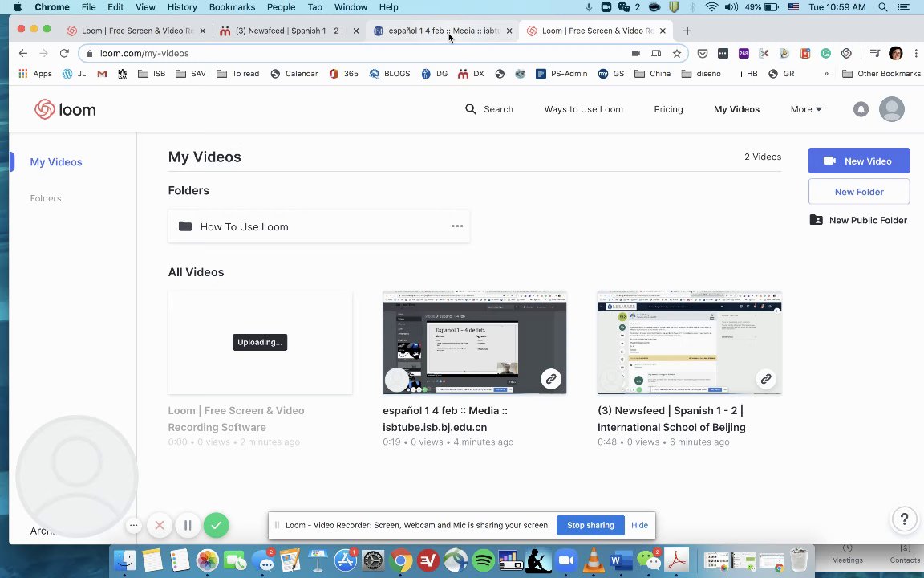This screenshot has height=578, width=924.
Task: Select My Videos in left sidebar
Action: click(56, 161)
